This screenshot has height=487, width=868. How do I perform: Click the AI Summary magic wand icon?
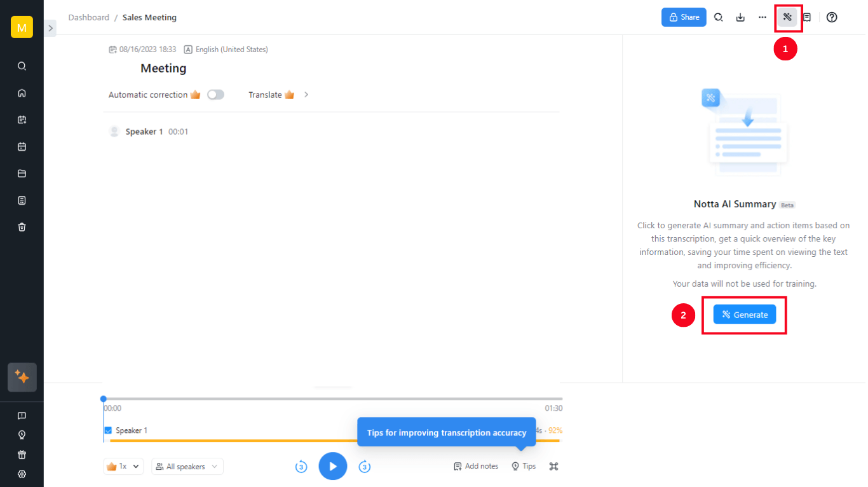tap(787, 17)
